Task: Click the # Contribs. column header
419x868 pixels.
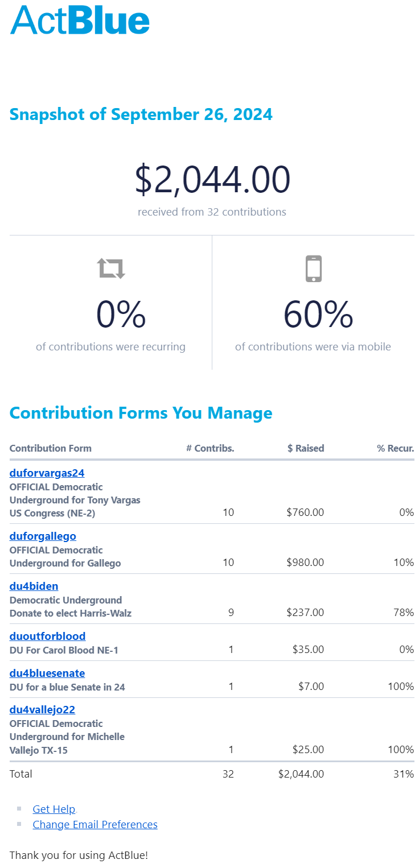Action: point(210,448)
